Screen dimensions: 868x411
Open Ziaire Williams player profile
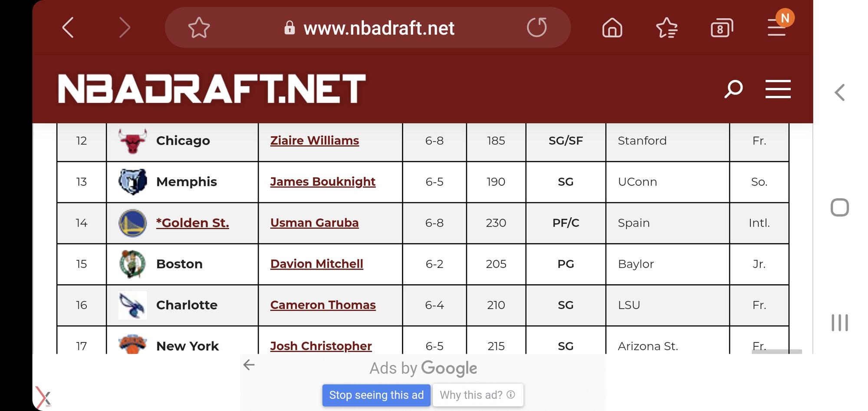315,141
